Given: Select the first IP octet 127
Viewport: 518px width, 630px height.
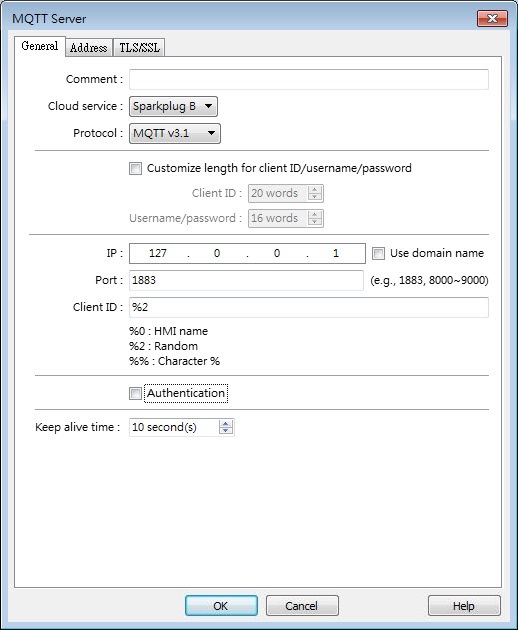Looking at the screenshot, I should tap(158, 253).
